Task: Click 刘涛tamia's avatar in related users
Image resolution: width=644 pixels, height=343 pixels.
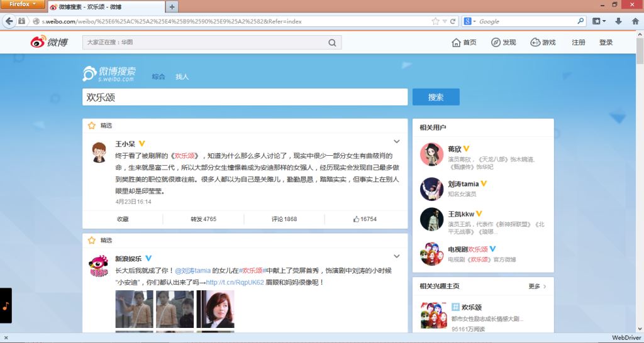Action: pyautogui.click(x=431, y=189)
